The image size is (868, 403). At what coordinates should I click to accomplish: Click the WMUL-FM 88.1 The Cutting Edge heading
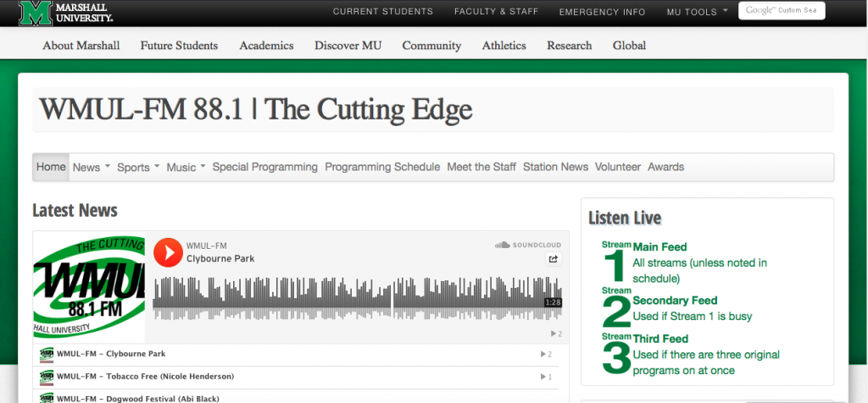tap(256, 109)
